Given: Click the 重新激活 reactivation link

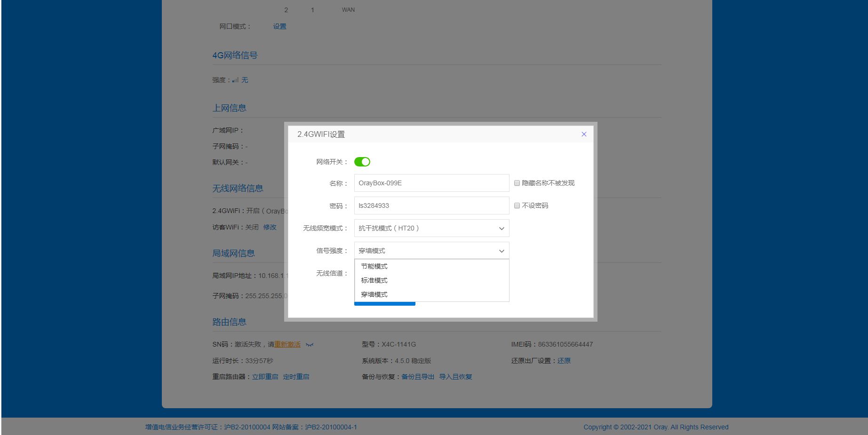Looking at the screenshot, I should point(287,345).
